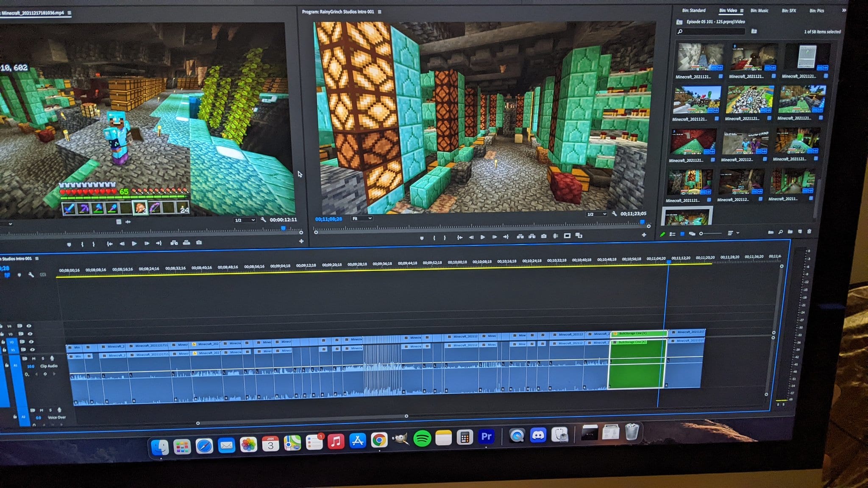Open Program monitor settings wrench
Image resolution: width=868 pixels, height=488 pixels.
tap(614, 213)
